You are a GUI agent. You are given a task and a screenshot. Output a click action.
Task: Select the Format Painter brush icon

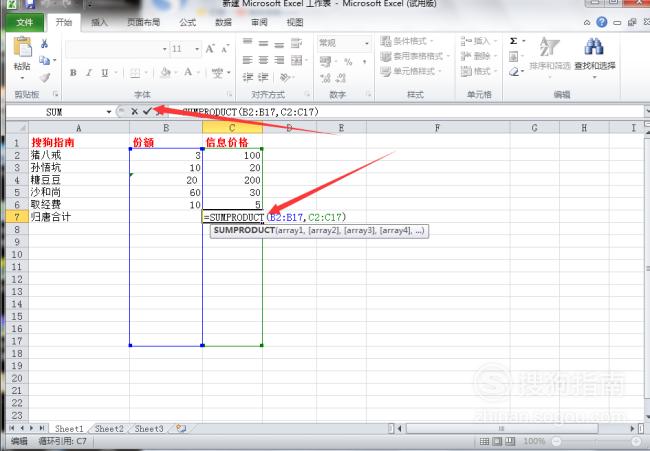pos(44,77)
